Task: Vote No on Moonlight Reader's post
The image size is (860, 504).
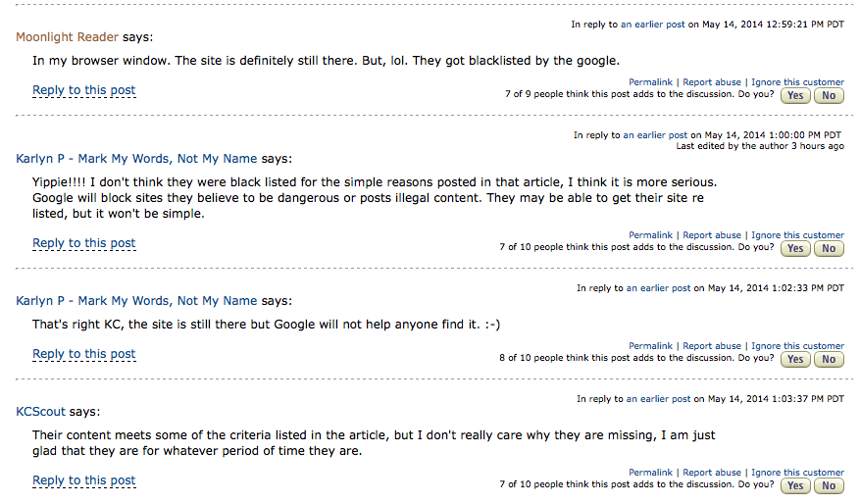Action: [829, 95]
